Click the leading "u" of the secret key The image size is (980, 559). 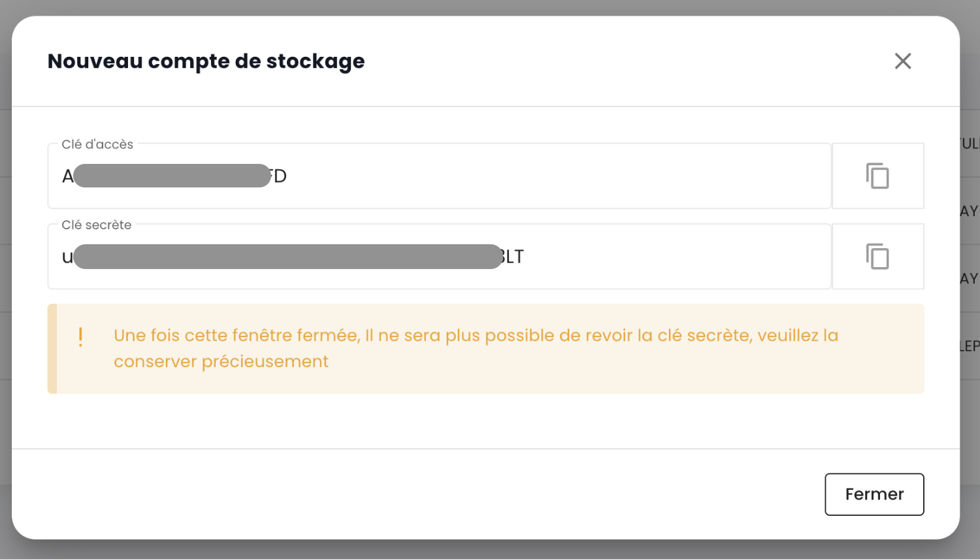coord(67,257)
